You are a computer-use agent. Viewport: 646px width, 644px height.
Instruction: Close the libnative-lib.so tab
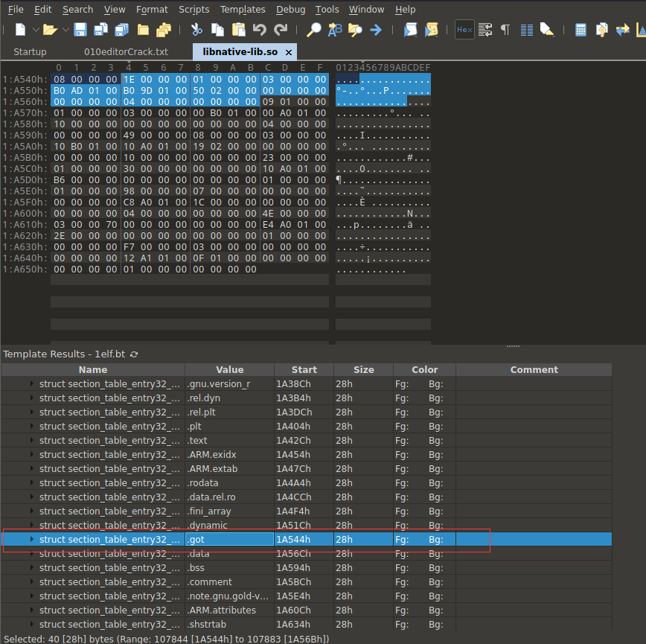(288, 52)
